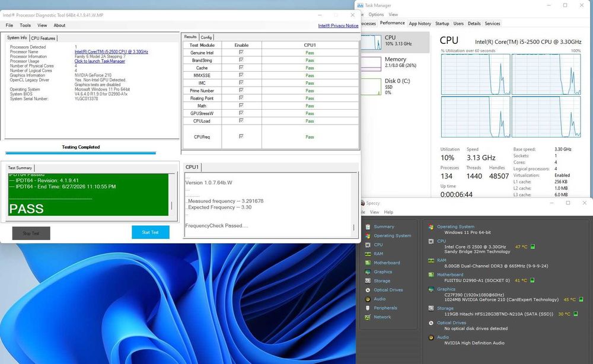Click RAM section icon in Speccy summary
593x364 pixels.
[431, 260]
